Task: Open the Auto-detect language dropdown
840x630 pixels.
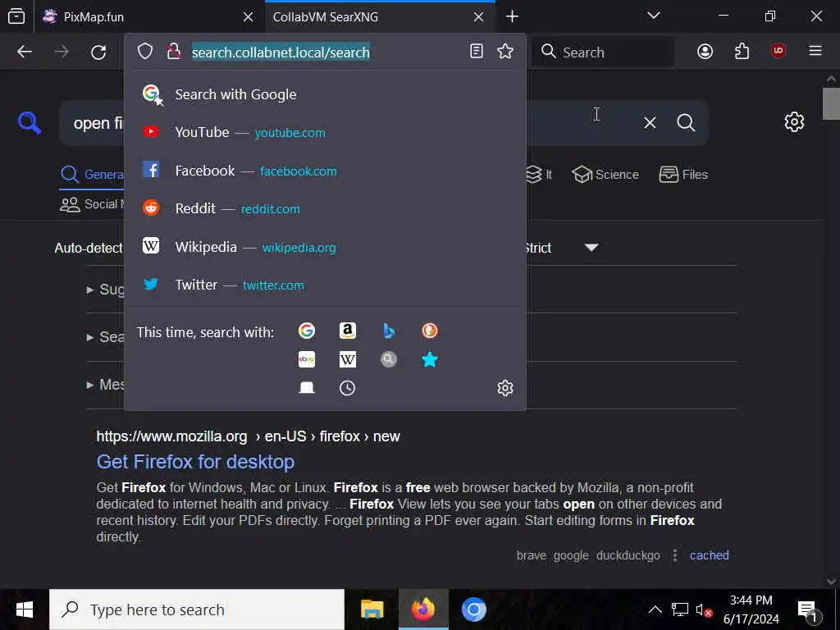Action: 89,248
